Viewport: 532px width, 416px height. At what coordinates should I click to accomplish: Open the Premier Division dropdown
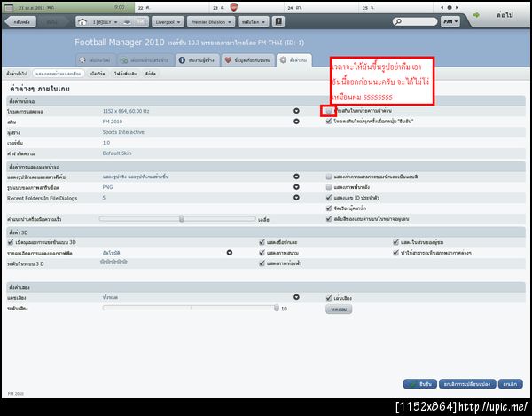click(x=211, y=22)
